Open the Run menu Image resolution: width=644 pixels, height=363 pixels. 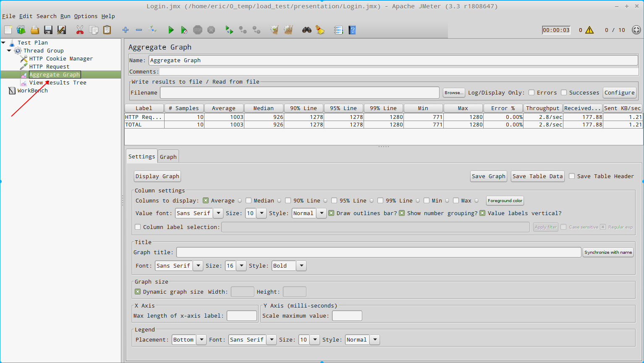coord(65,16)
